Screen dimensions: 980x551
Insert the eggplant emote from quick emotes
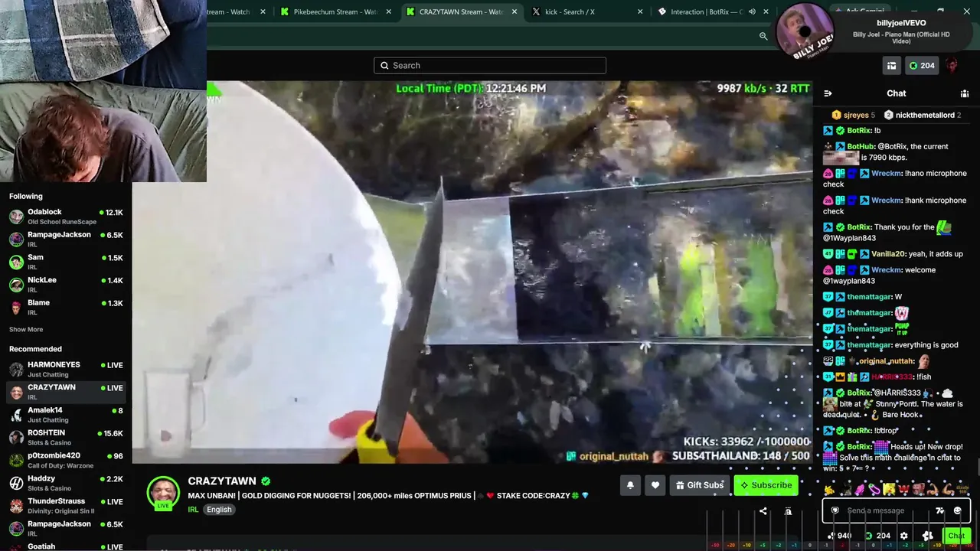pos(874,488)
